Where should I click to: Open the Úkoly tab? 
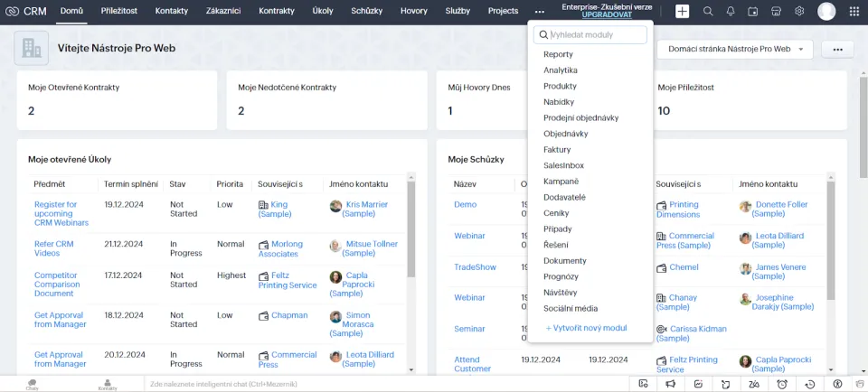pyautogui.click(x=323, y=11)
